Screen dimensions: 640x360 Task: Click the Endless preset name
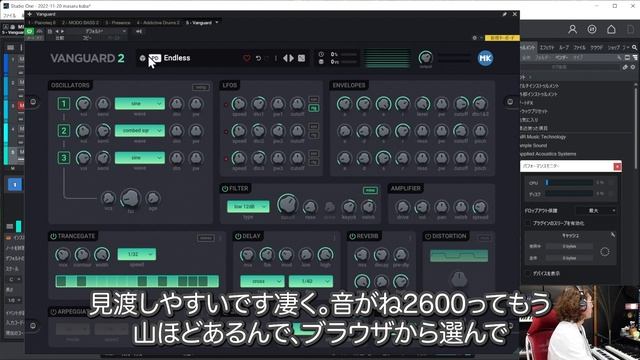[x=177, y=58]
